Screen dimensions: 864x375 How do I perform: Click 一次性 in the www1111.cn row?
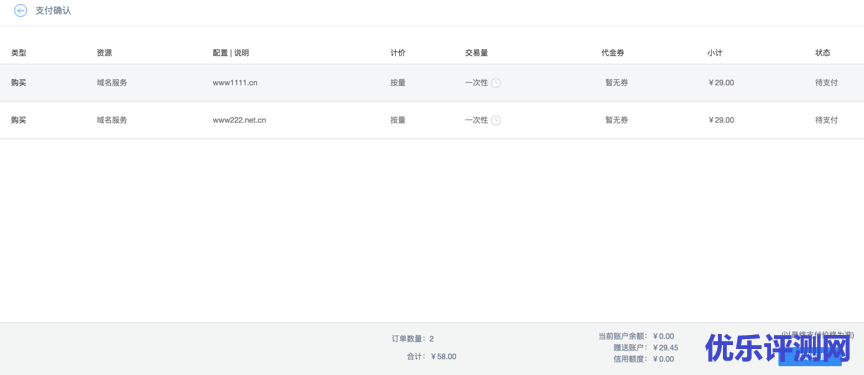coord(477,83)
